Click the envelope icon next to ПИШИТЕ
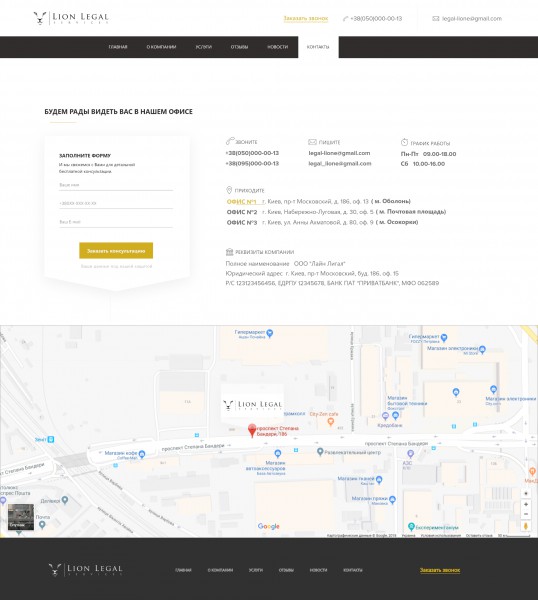 point(312,142)
